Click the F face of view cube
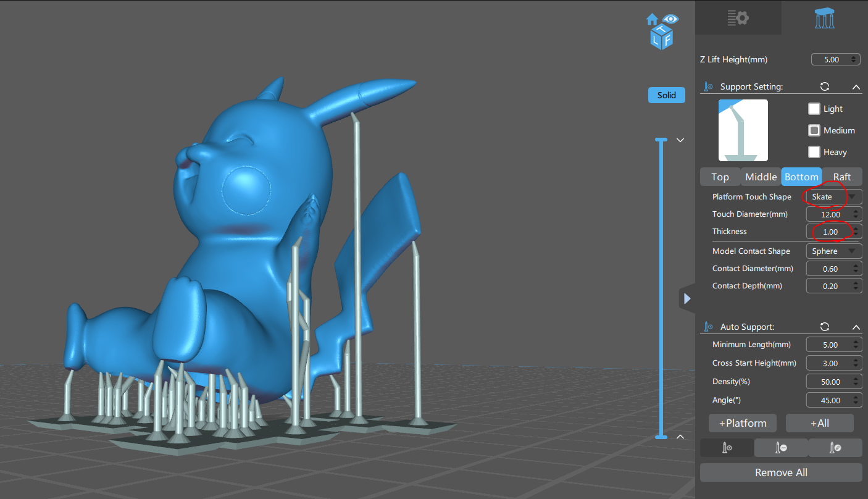 667,40
